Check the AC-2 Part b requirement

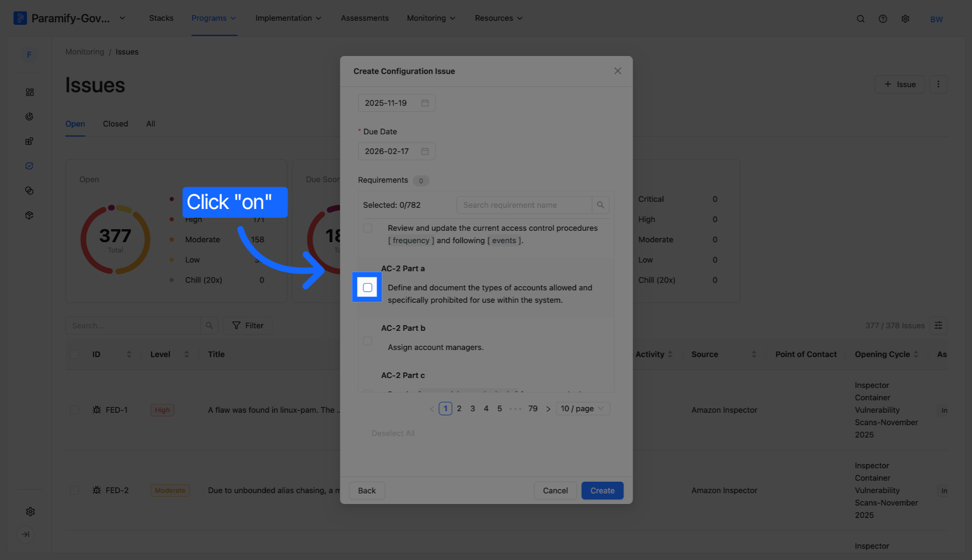[367, 341]
